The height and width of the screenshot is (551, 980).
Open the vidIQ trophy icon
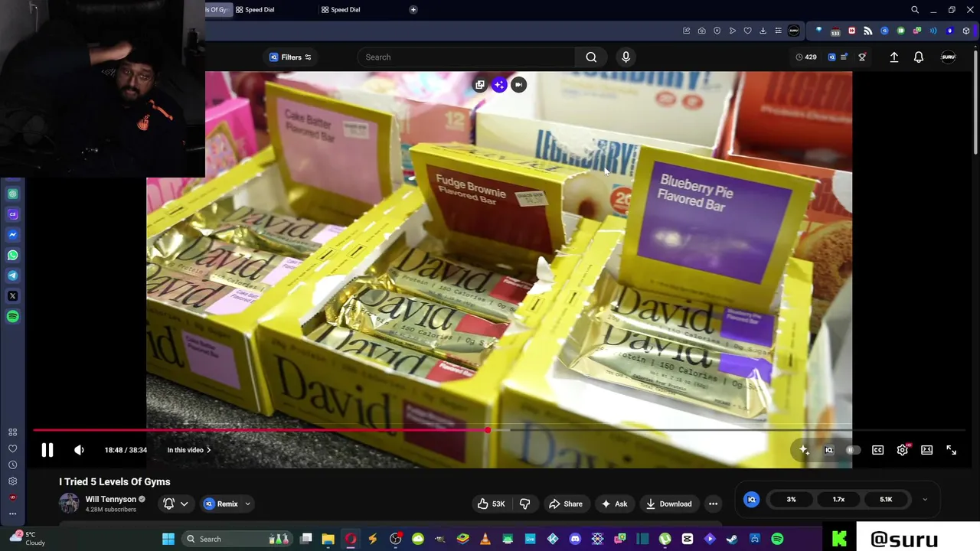(x=862, y=57)
